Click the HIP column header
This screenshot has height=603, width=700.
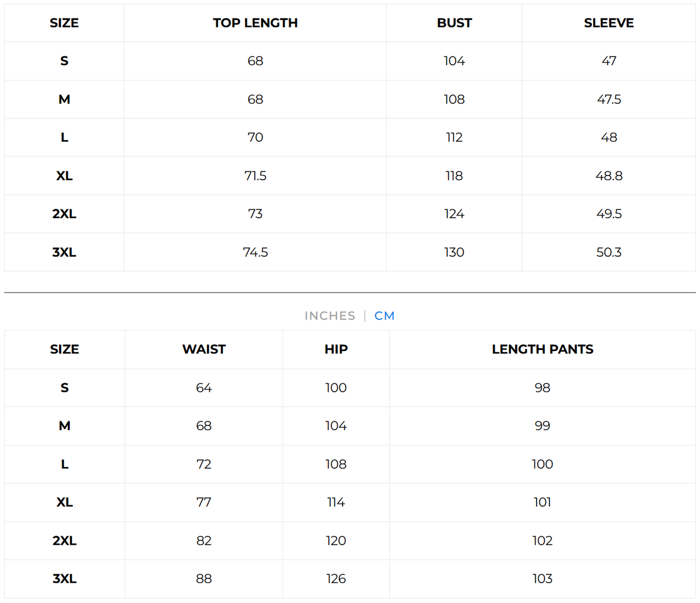point(335,349)
